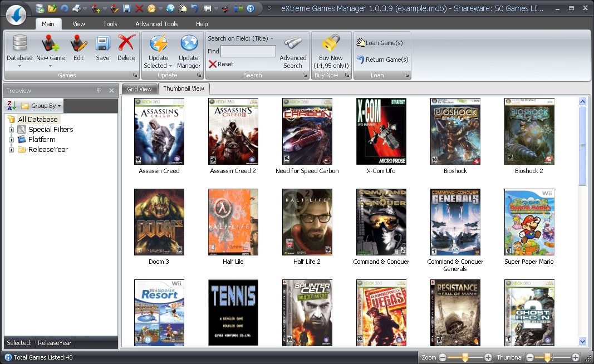The image size is (594, 364).
Task: Click the two people icon in quick toolbar
Action: 238,8
